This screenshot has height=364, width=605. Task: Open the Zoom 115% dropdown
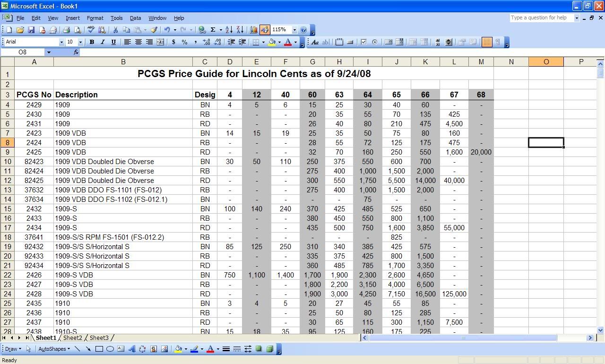click(294, 30)
